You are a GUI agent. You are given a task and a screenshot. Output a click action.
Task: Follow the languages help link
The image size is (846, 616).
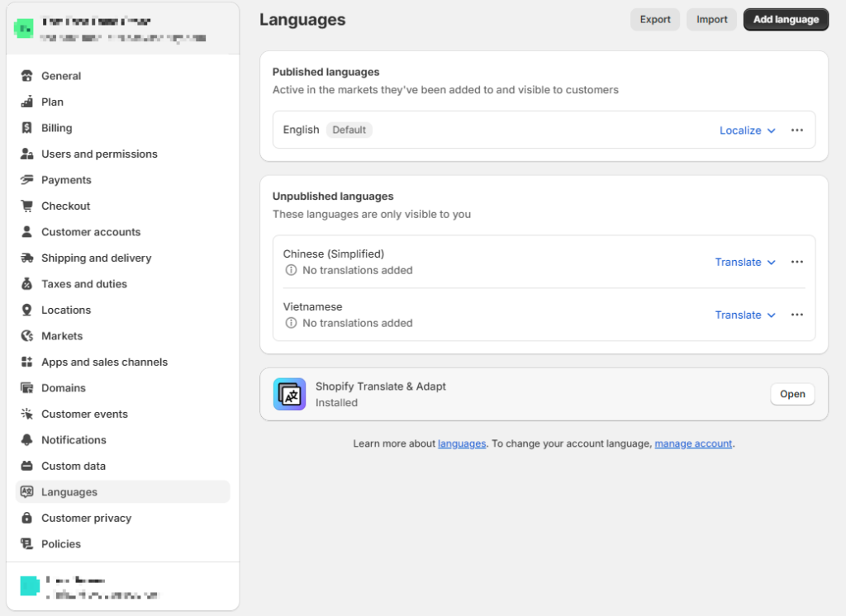[462, 443]
